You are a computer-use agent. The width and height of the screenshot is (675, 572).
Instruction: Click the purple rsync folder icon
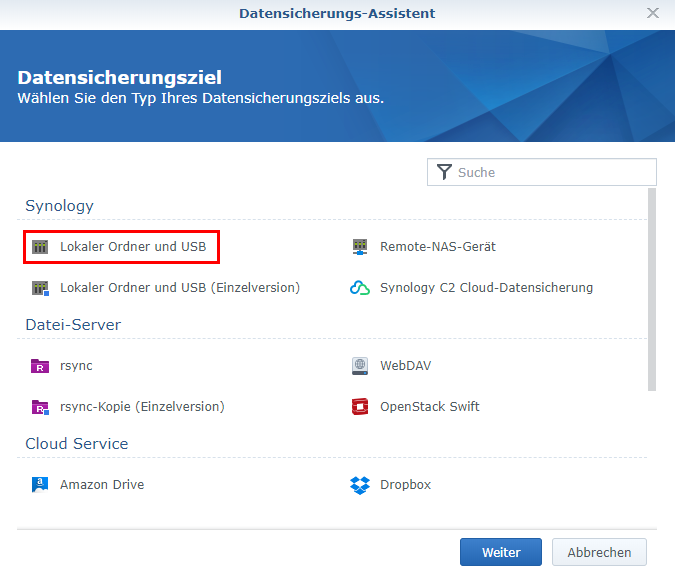point(40,366)
